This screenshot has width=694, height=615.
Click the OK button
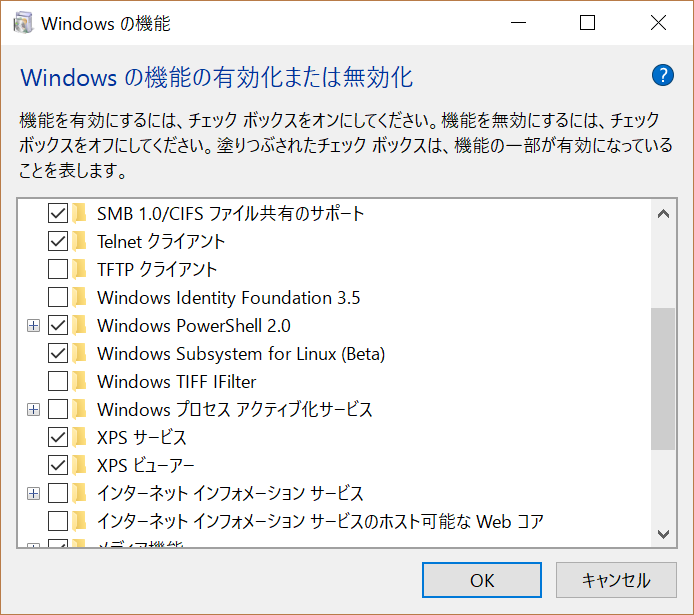coord(482,580)
